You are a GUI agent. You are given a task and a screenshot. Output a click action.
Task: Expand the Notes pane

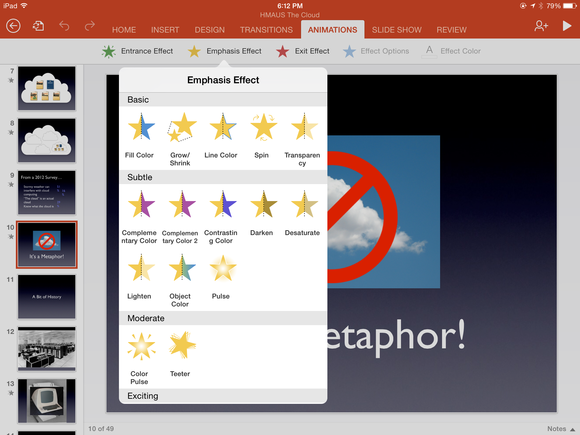coord(561,429)
